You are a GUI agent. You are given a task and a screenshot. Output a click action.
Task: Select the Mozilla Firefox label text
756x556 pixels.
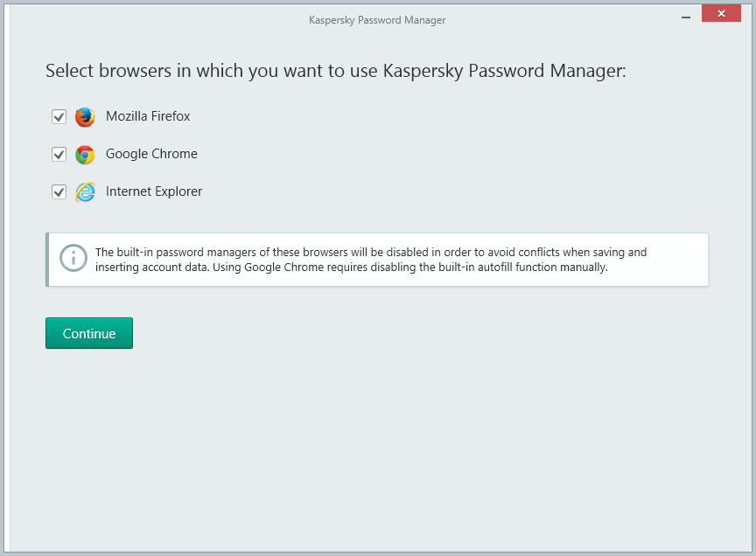click(x=148, y=116)
